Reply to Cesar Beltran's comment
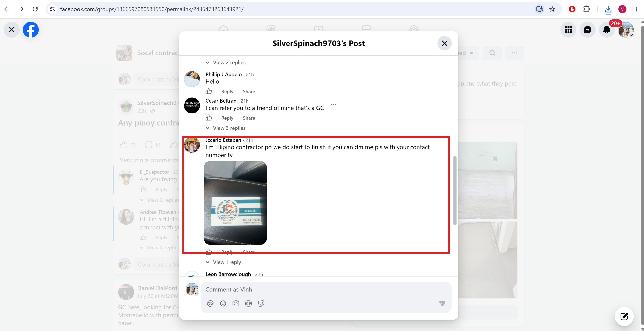The width and height of the screenshot is (644, 331). click(x=227, y=118)
